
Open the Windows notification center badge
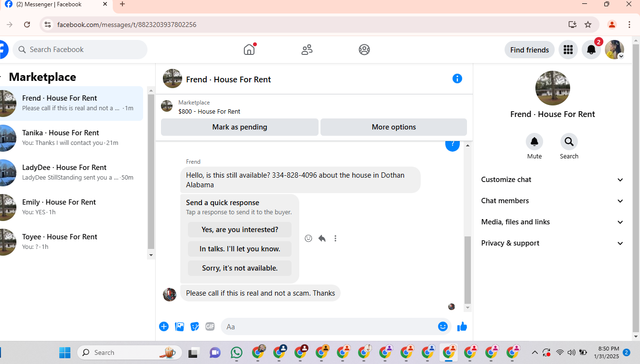coord(627,352)
